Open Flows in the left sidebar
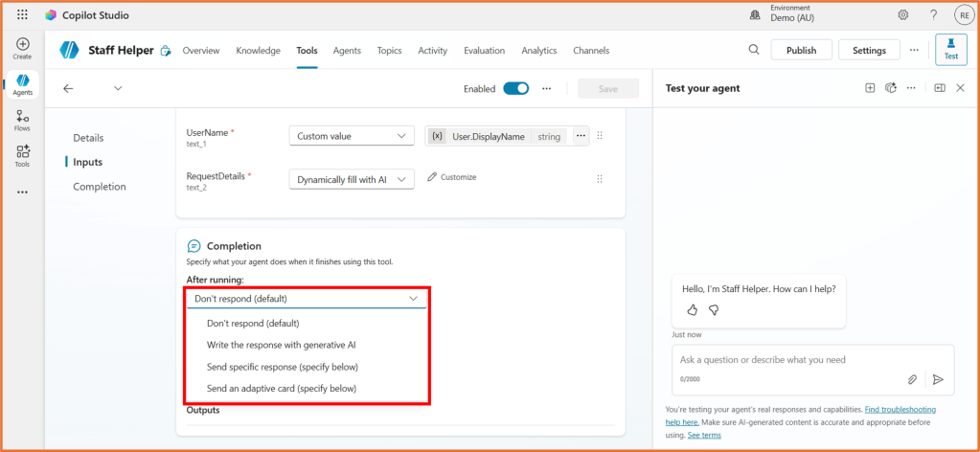 [x=22, y=120]
